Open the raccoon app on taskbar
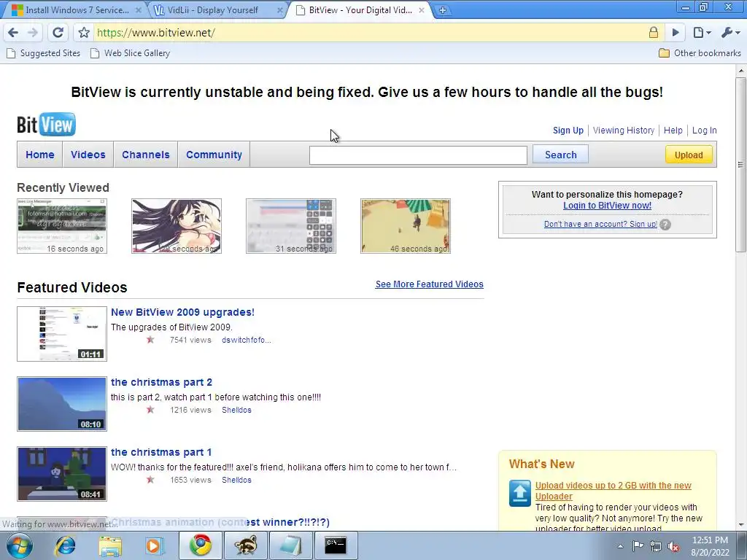 (246, 545)
